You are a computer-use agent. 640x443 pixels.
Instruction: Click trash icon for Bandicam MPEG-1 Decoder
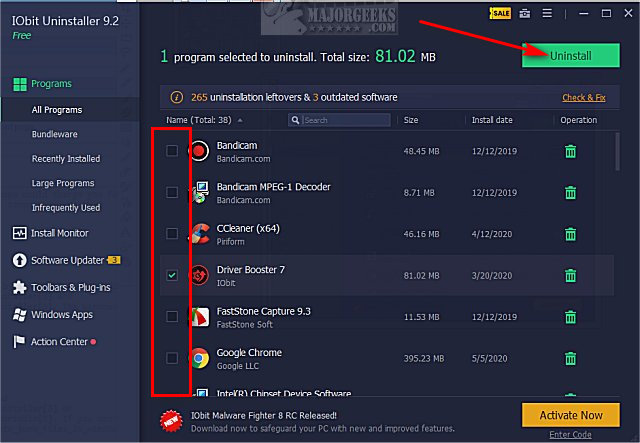570,193
